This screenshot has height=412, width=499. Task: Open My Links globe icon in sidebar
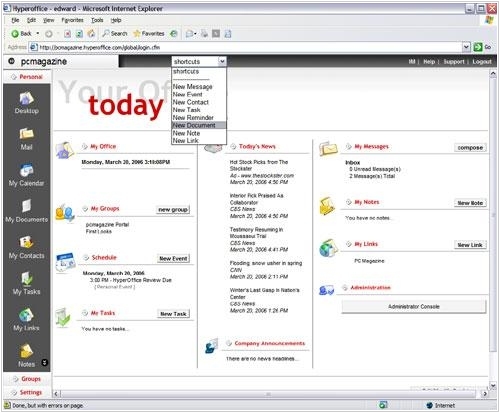pyautogui.click(x=26, y=315)
